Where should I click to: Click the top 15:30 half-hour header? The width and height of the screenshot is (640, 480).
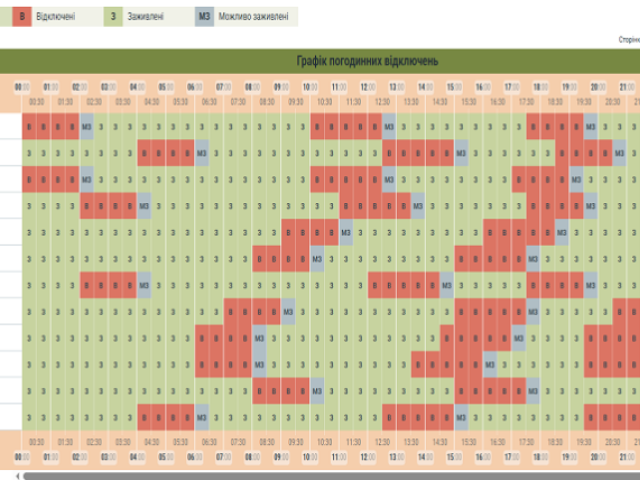(x=469, y=101)
